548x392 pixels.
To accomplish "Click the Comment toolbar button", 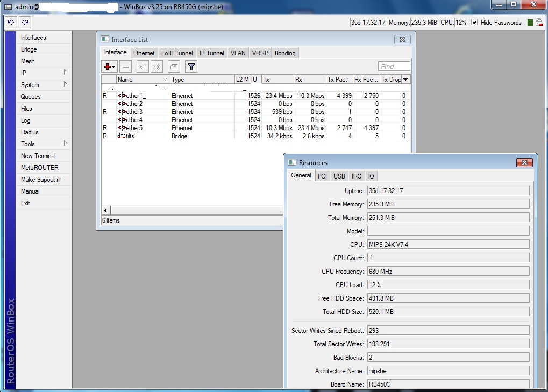I will point(174,66).
